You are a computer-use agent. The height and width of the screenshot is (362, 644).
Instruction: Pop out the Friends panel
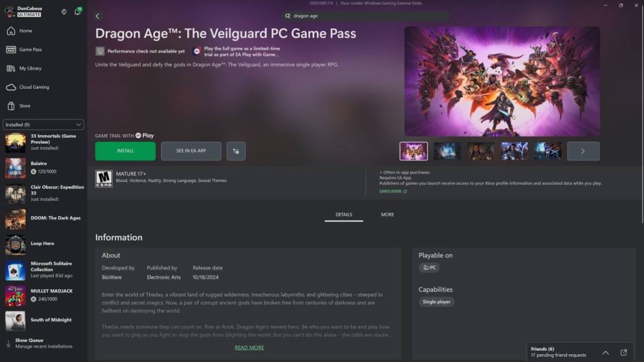coord(624,352)
